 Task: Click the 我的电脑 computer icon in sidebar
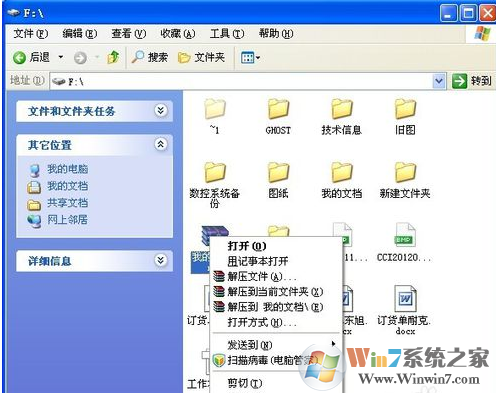pos(34,170)
